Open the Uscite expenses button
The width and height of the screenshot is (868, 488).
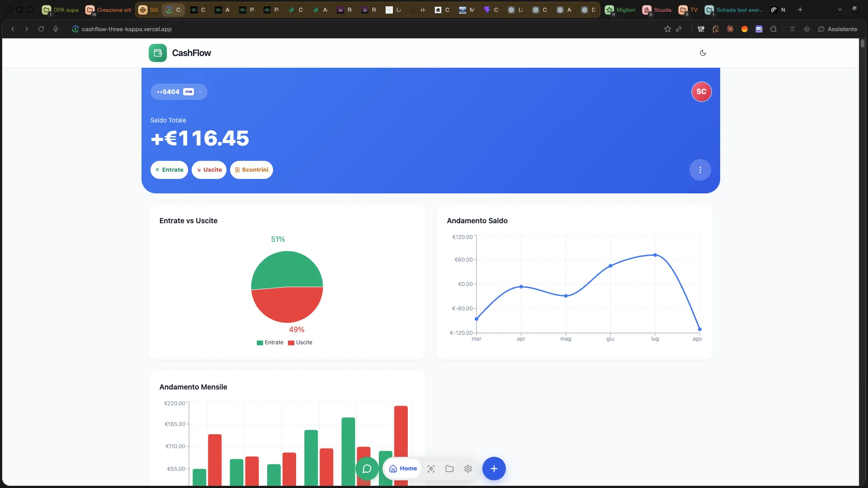pyautogui.click(x=209, y=170)
